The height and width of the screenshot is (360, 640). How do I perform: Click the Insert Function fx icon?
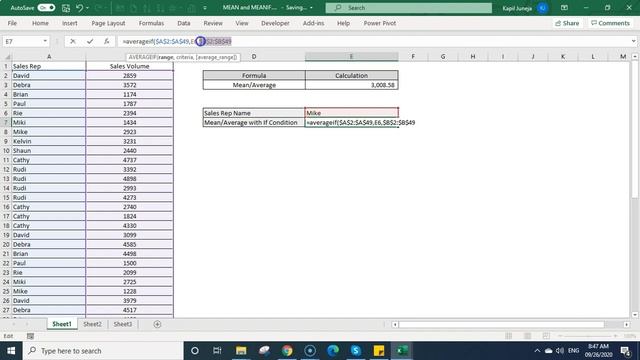click(107, 41)
